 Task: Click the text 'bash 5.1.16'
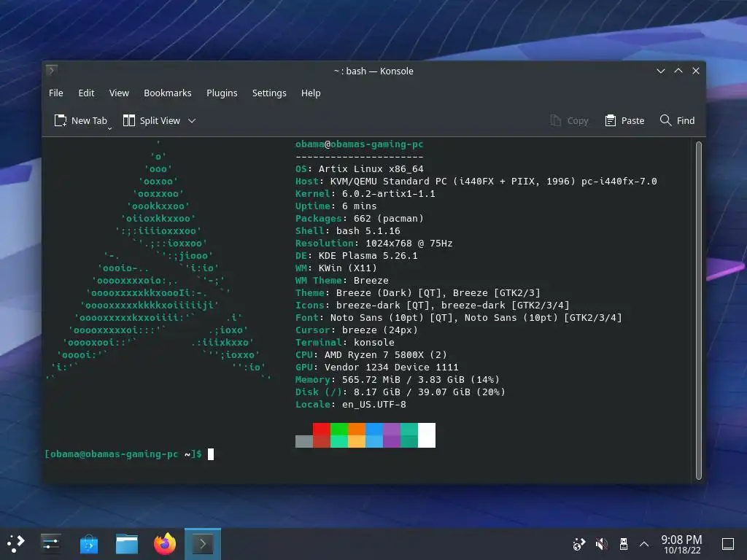pos(368,231)
